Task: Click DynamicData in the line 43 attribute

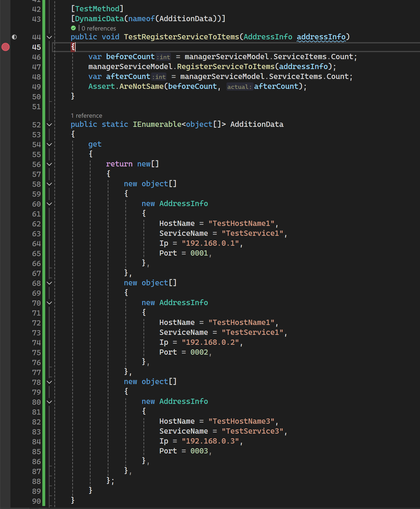Action: 100,19
